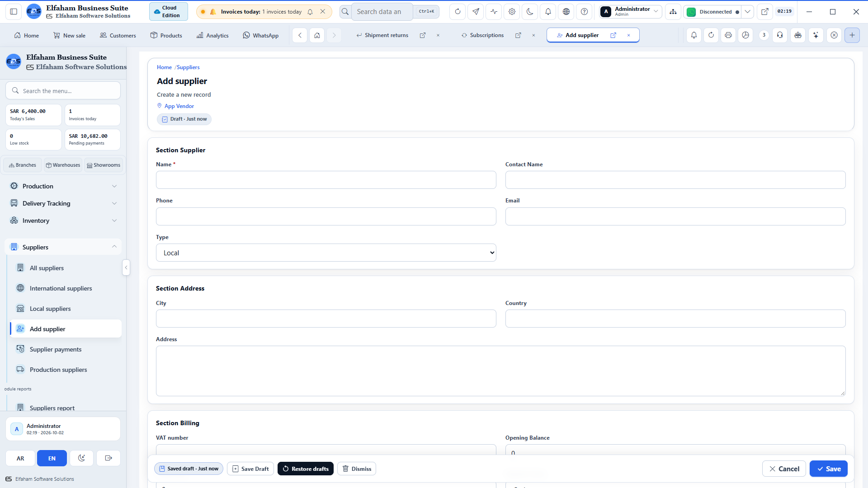Switch language to AR
Screen dimensions: 868x488
click(x=20, y=458)
